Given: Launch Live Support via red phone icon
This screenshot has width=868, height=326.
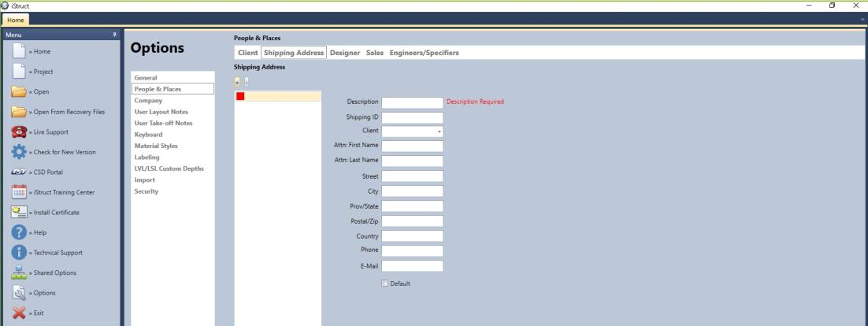Looking at the screenshot, I should coord(19,132).
